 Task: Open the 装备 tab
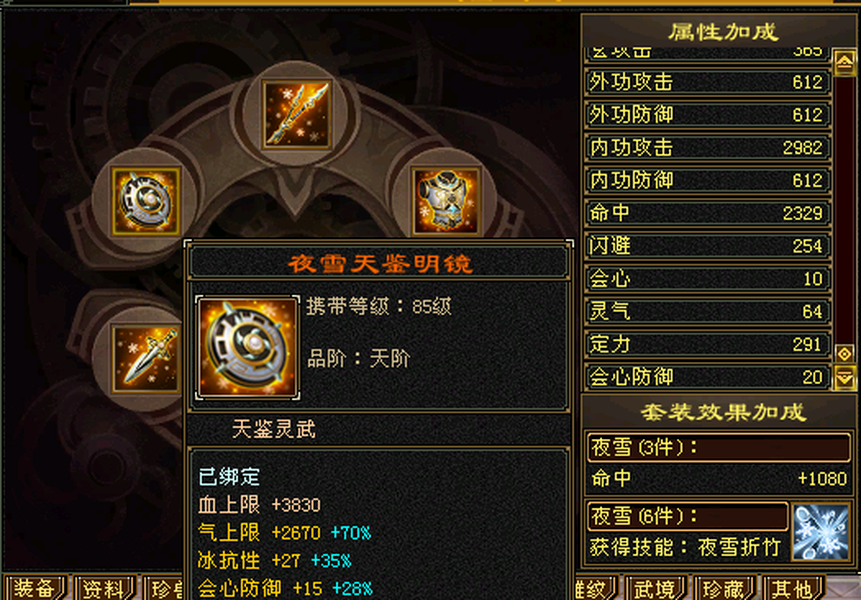coord(35,588)
